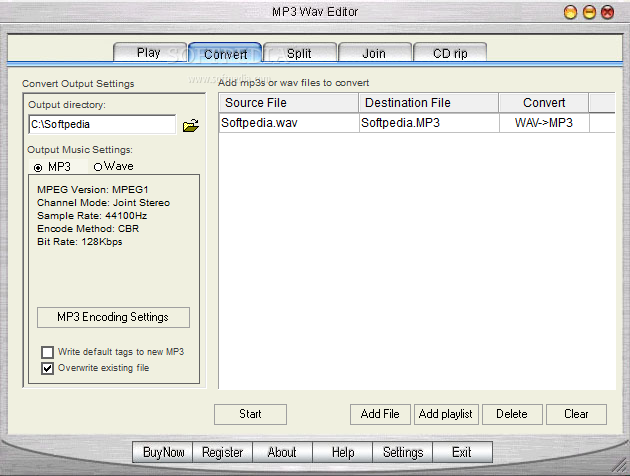
Task: Click the Sample Rate: 44100Hz text
Action: (92, 216)
